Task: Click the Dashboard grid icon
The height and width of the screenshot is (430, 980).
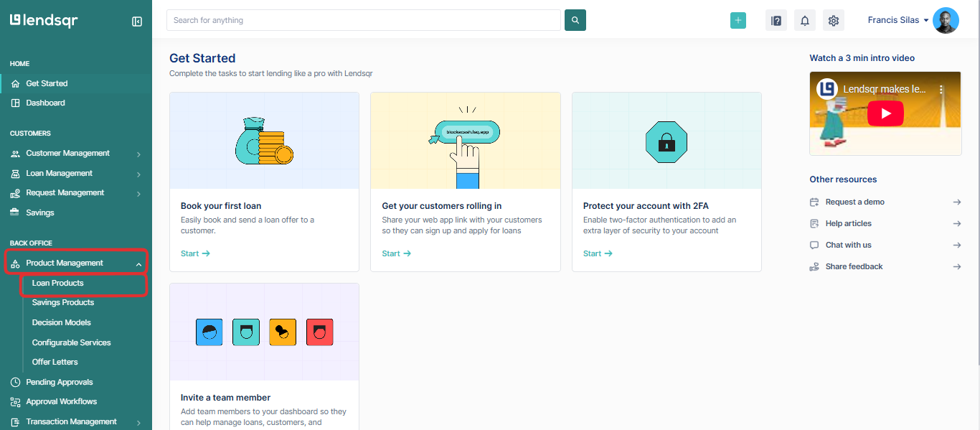Action: coord(16,103)
